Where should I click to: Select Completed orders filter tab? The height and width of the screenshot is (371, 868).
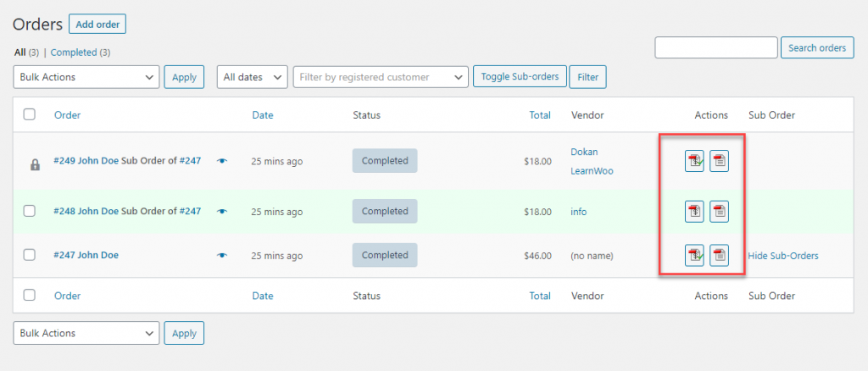[x=74, y=53]
